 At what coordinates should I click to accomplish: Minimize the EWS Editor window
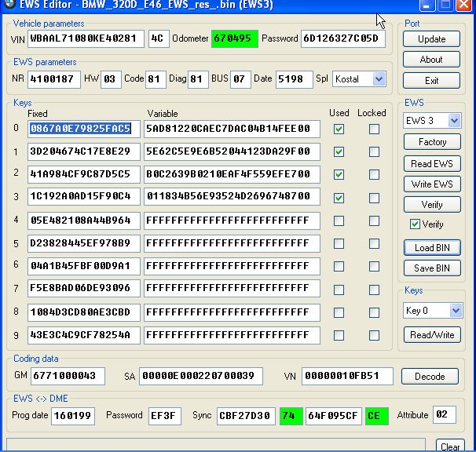click(427, 5)
